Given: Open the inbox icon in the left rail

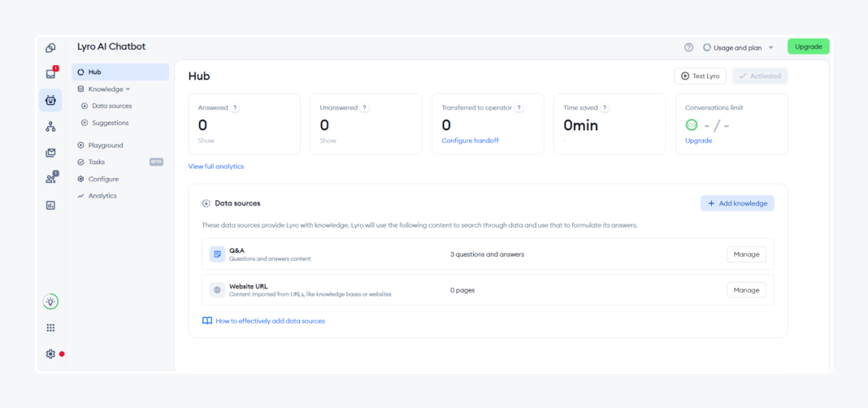Looking at the screenshot, I should (51, 74).
